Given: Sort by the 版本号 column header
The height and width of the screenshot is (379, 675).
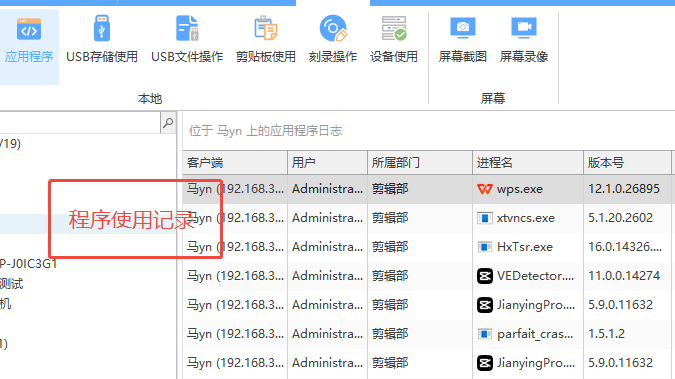Looking at the screenshot, I should point(627,163).
